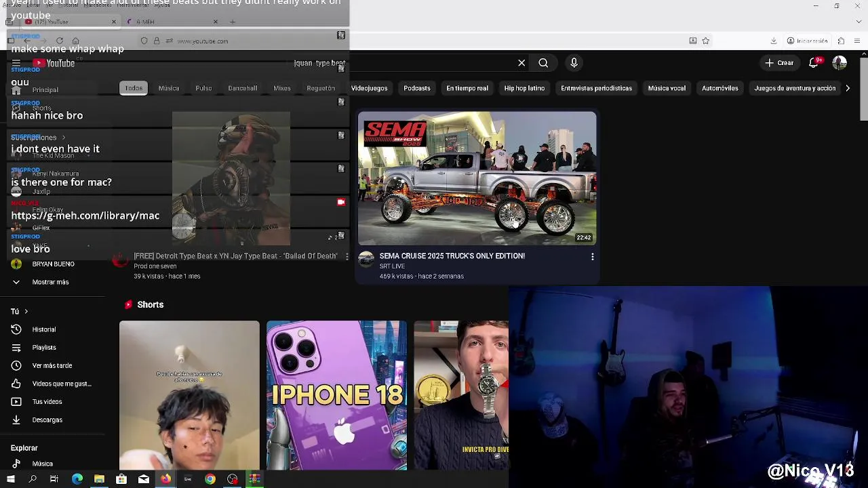Open the Firefox extensions puzzle icon
The height and width of the screenshot is (488, 868).
pyautogui.click(x=841, y=41)
